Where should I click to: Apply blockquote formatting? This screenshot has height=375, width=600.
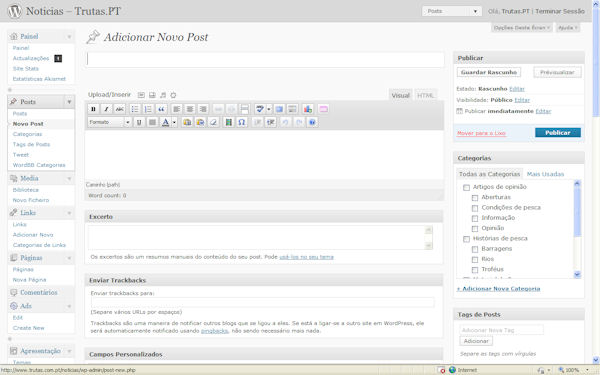point(161,109)
